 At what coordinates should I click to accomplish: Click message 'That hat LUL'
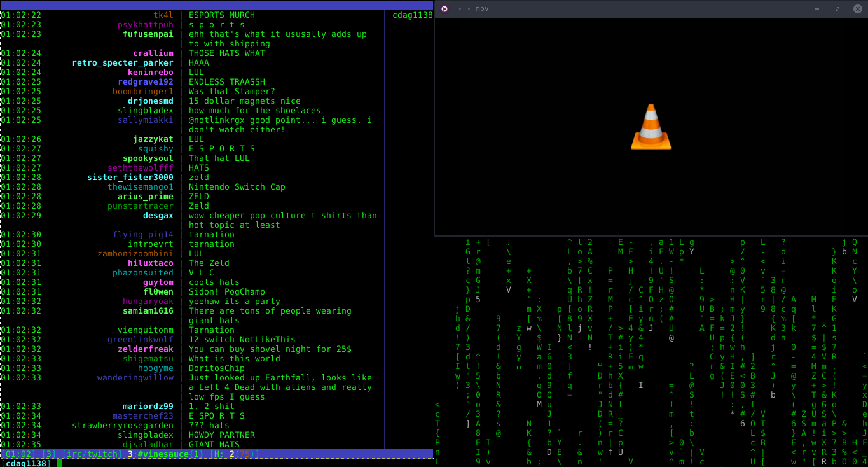tap(219, 158)
